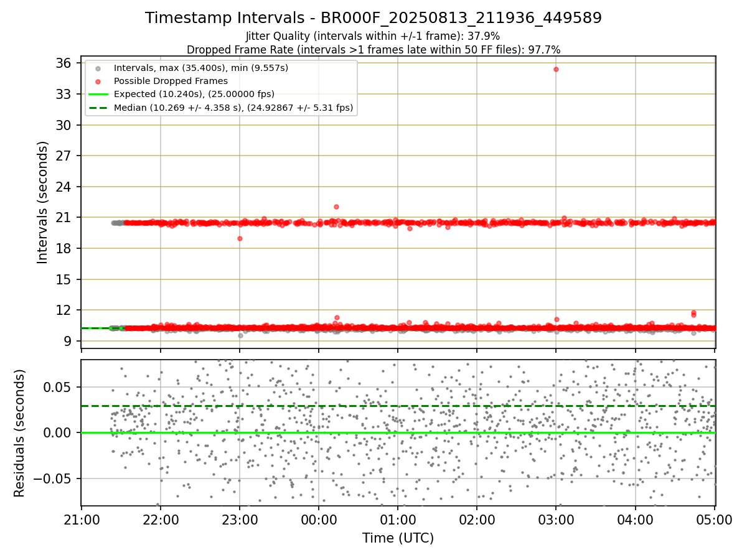This screenshot has width=747, height=560.
Task: Click the dashed green line sample in legend
Action: [98, 108]
